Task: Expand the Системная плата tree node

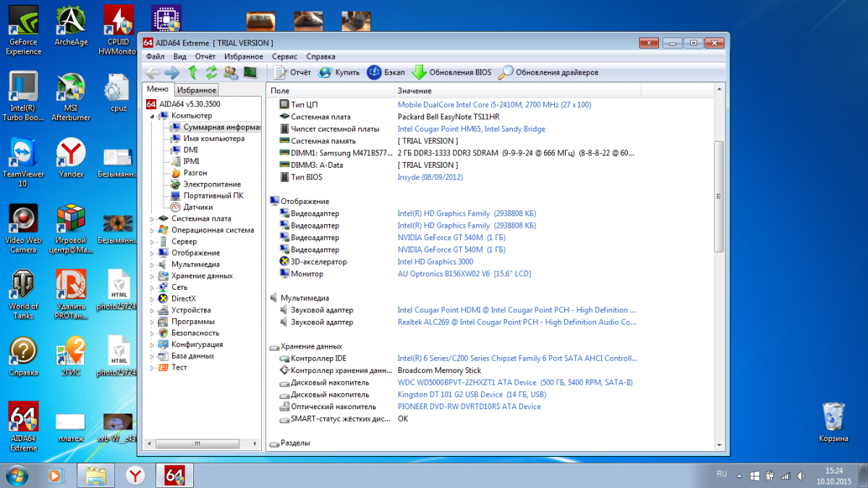Action: coord(153,219)
